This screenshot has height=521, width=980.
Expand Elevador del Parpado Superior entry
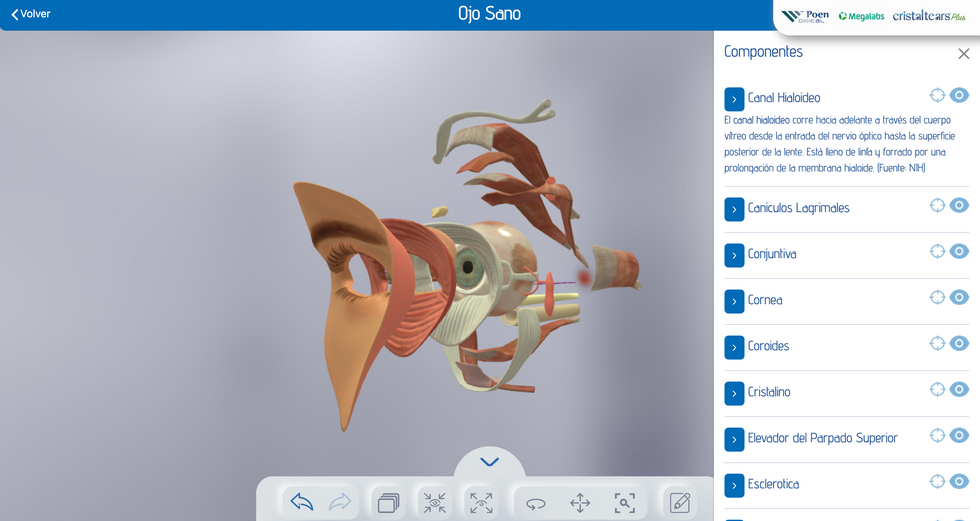pos(734,439)
